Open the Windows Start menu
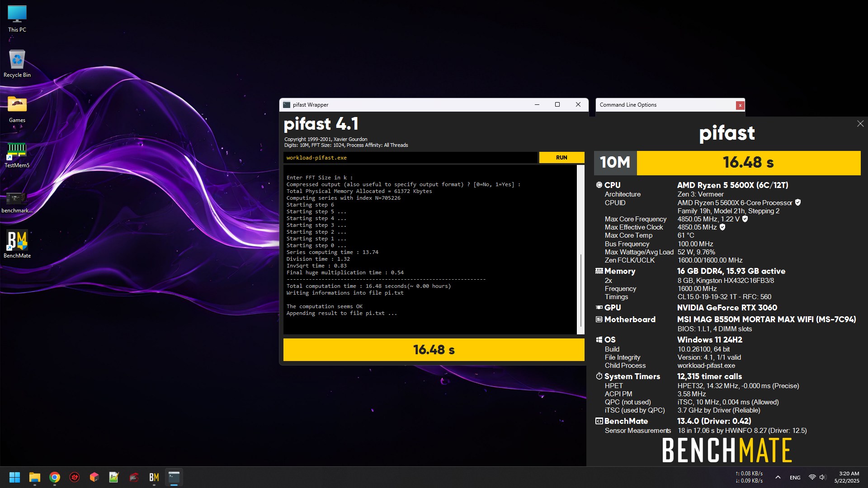The image size is (868, 488). (x=14, y=477)
